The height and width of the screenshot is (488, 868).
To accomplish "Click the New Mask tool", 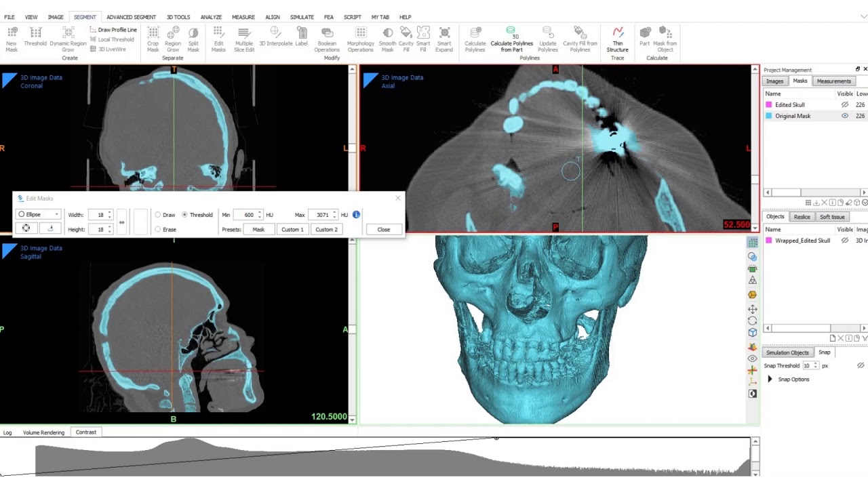I will coord(12,39).
